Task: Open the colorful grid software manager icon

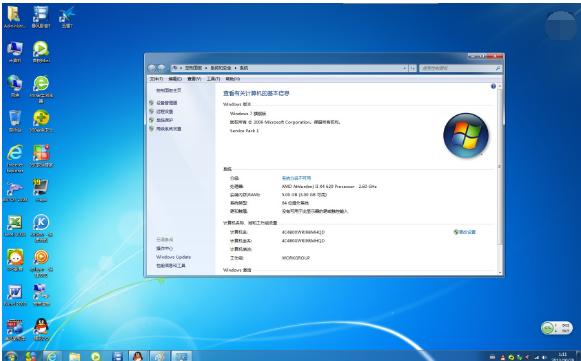Action: pos(41,155)
